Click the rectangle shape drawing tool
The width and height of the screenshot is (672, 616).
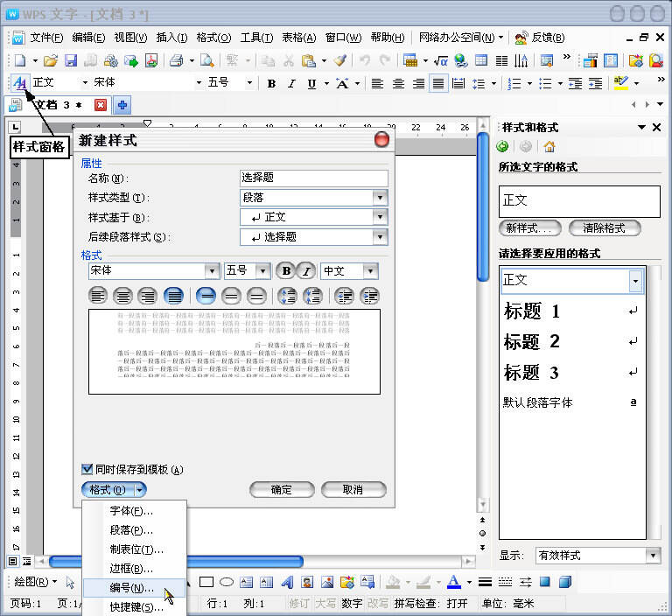point(206,582)
